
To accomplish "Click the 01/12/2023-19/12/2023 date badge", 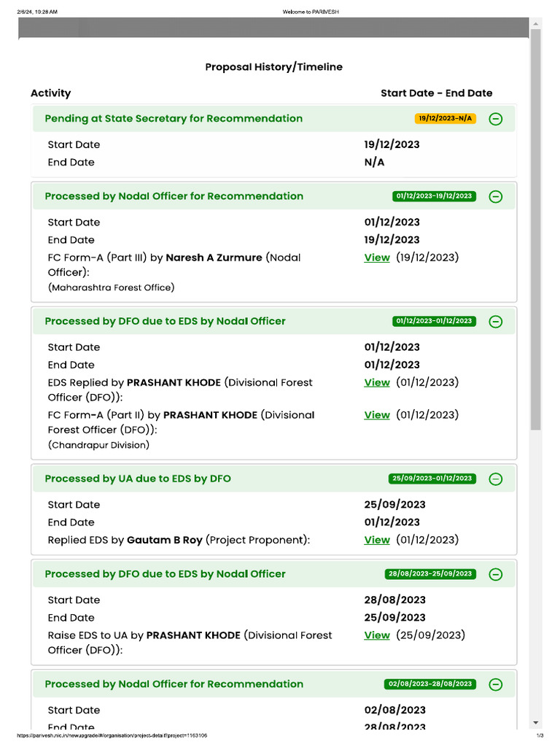I will [433, 196].
